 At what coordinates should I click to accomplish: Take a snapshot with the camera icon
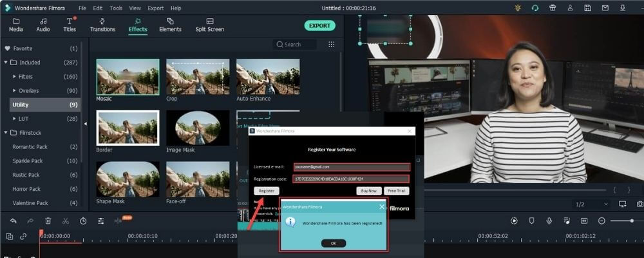point(639,204)
